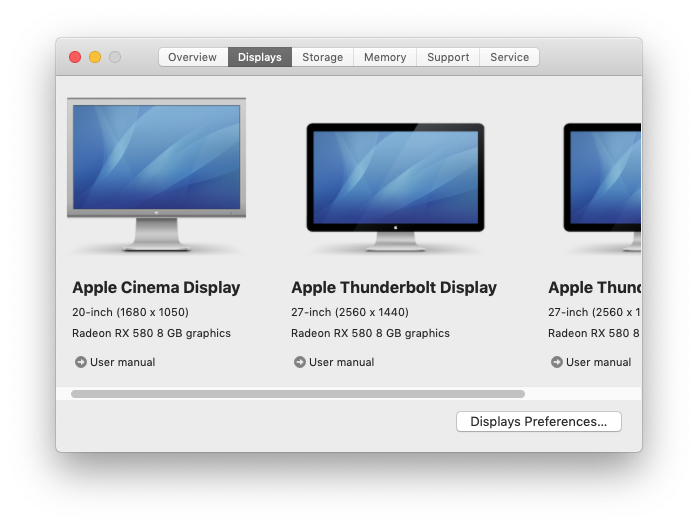Open the Support tab
This screenshot has height=526, width=698.
click(x=448, y=57)
